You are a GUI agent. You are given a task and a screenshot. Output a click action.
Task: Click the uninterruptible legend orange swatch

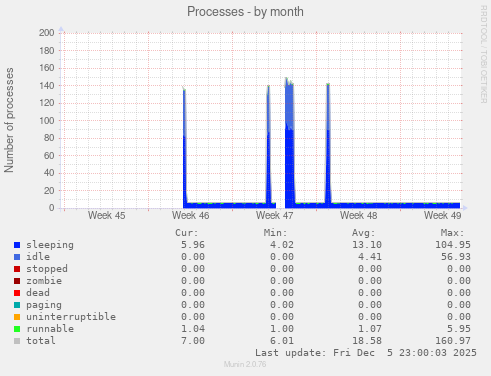click(17, 317)
